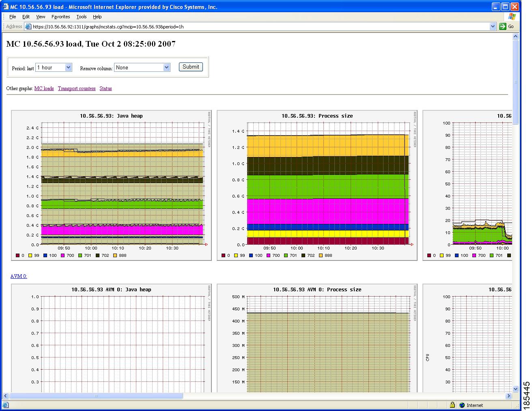Click the maroon 0 legend swatch in Java heap

click(17, 256)
